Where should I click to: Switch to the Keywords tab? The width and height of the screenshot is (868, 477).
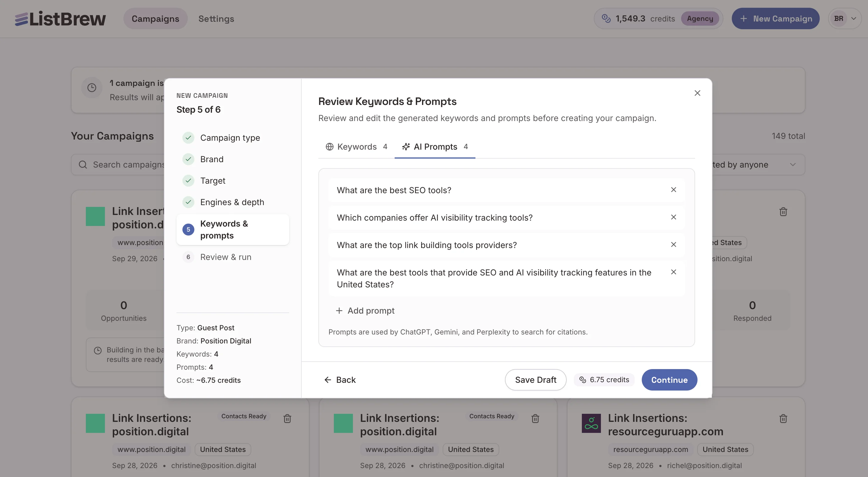[x=356, y=147]
